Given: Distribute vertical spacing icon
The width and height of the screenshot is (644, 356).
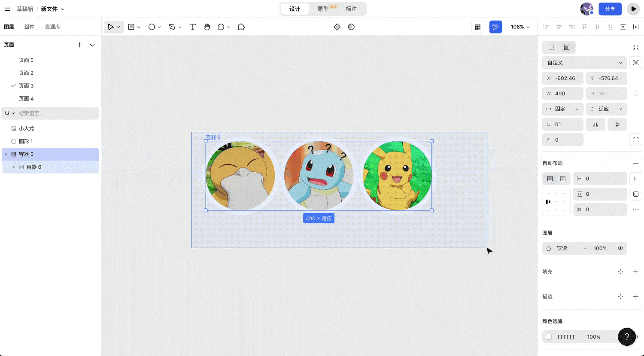Looking at the screenshot, I should 623,27.
